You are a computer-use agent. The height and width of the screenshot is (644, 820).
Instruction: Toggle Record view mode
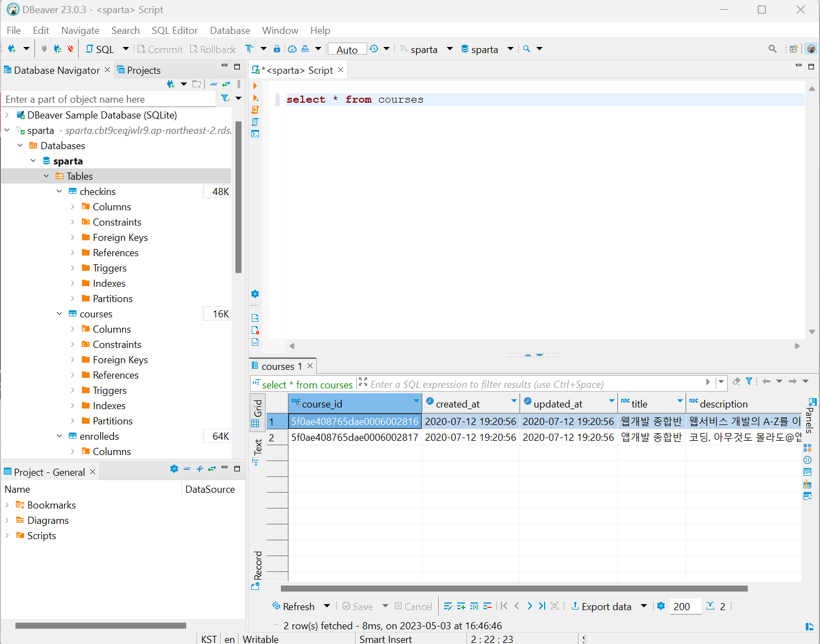click(x=256, y=570)
